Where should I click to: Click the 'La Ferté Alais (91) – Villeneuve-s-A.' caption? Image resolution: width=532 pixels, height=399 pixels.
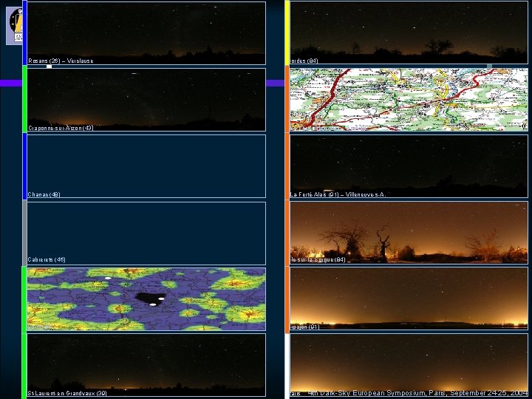point(338,194)
